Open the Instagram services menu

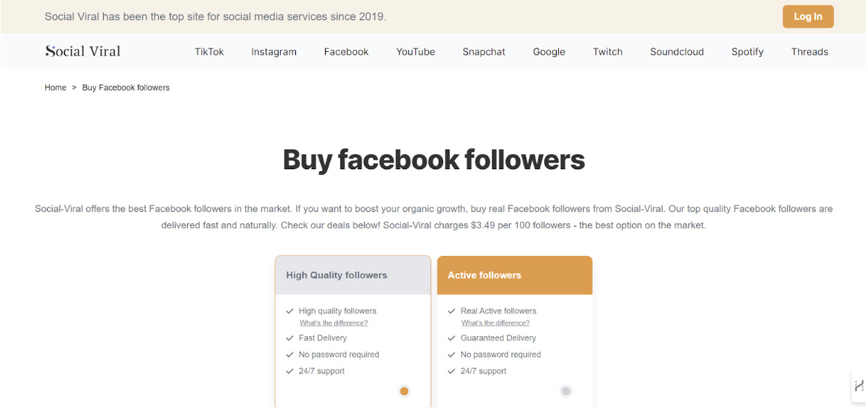pyautogui.click(x=274, y=52)
